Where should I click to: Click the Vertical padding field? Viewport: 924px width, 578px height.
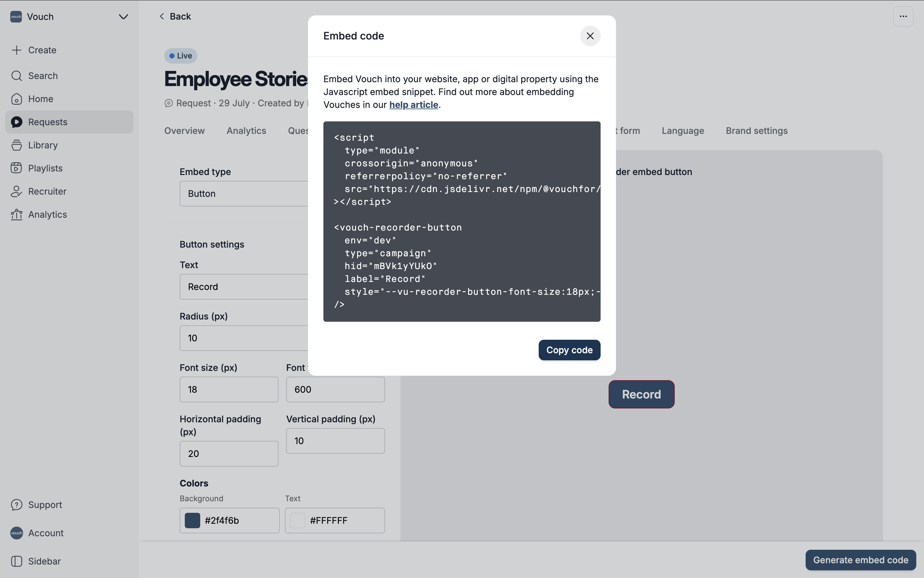[x=335, y=441]
